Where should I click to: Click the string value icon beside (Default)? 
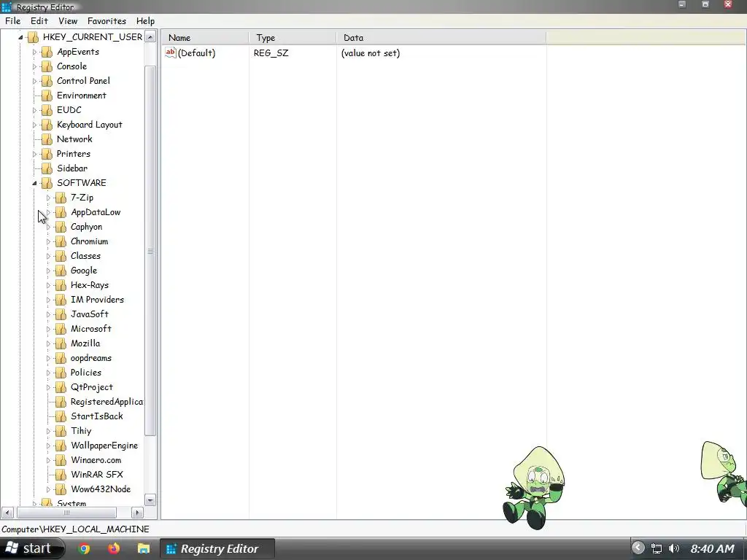(171, 52)
